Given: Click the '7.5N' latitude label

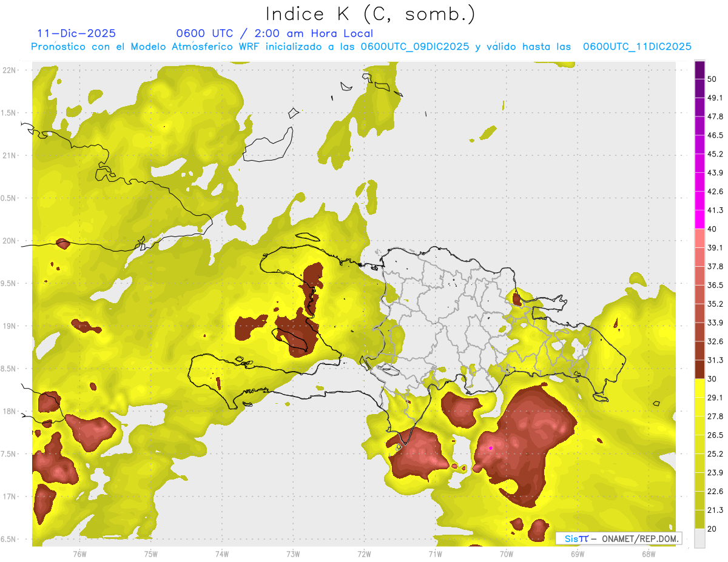Looking at the screenshot, I should tap(9, 453).
